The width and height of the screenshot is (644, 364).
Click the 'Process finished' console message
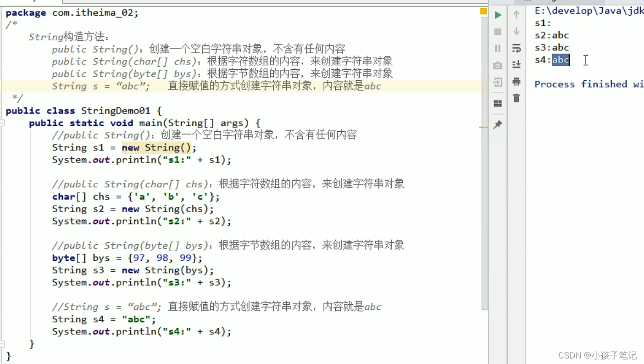tap(589, 84)
